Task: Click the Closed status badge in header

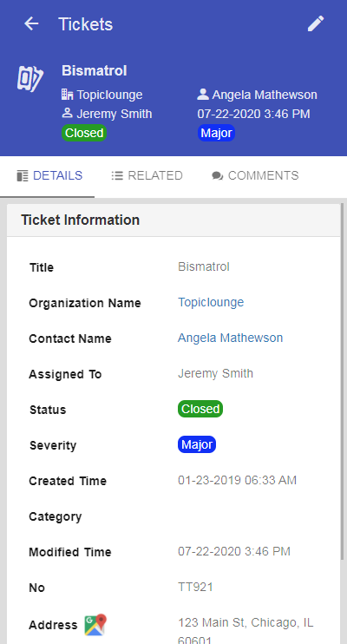Action: click(x=84, y=133)
